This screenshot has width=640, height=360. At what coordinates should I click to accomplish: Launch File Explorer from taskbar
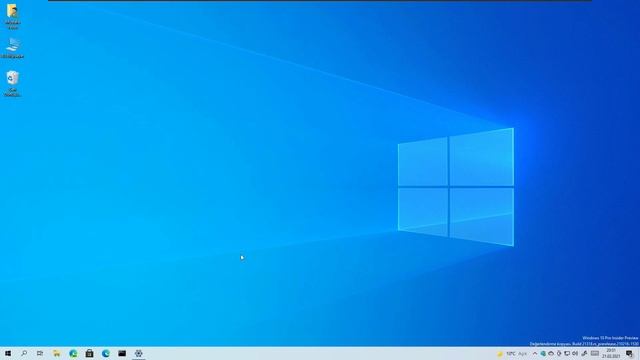tap(56, 353)
